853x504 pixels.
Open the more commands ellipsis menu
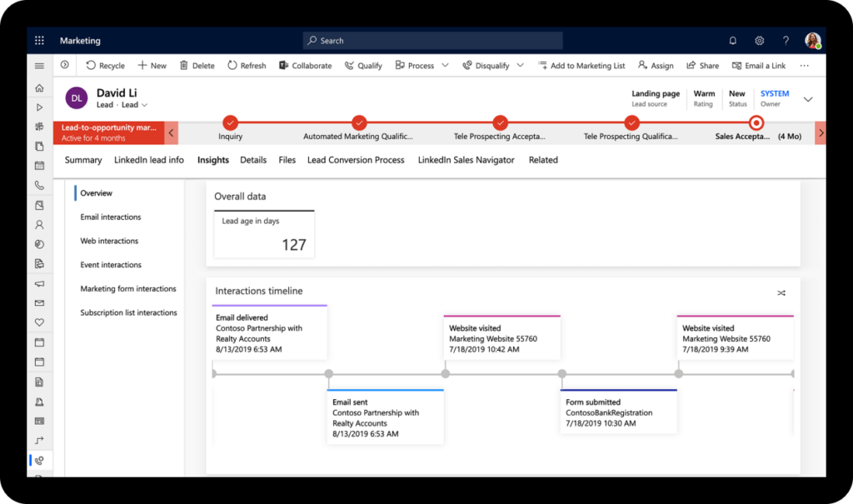[x=805, y=65]
